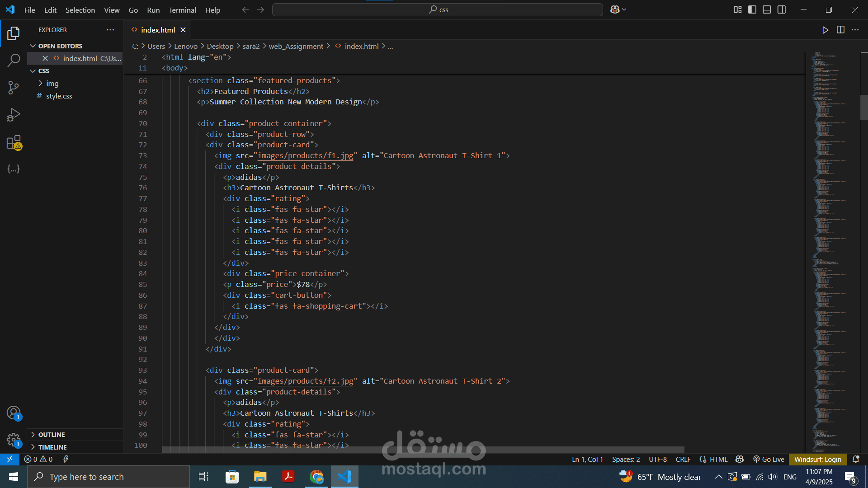Viewport: 868px width, 488px height.
Task: Collapse the CSS folder section
Action: click(75, 71)
